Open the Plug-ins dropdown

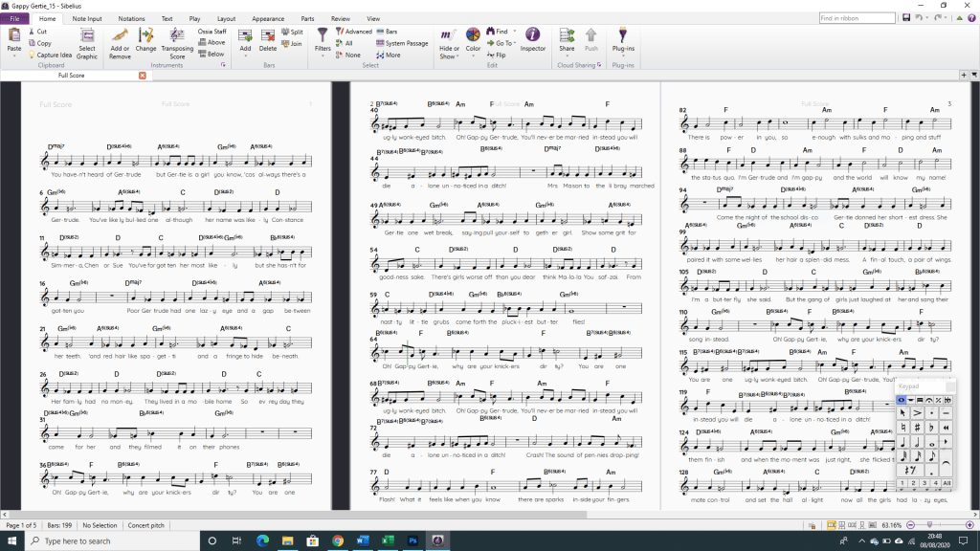click(x=622, y=48)
